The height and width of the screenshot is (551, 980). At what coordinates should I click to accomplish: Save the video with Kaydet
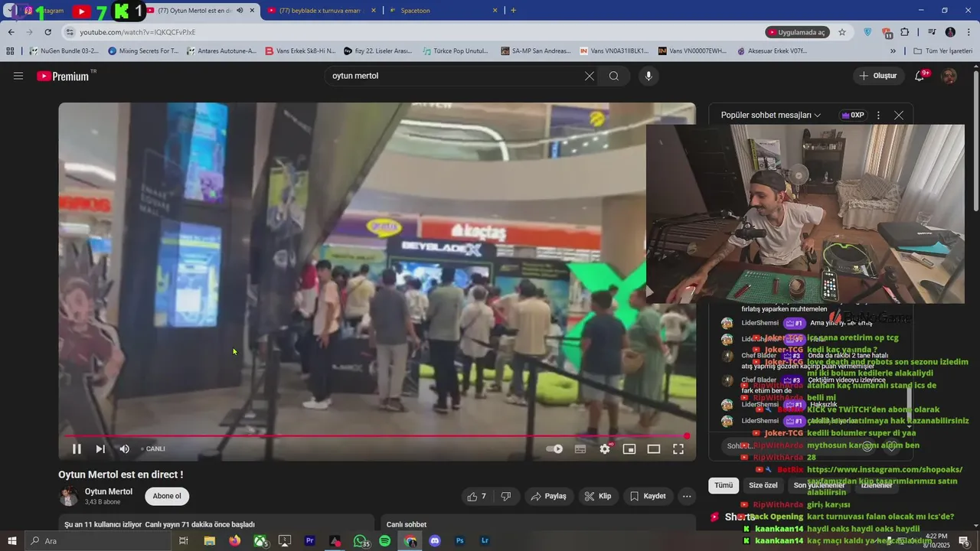click(648, 496)
